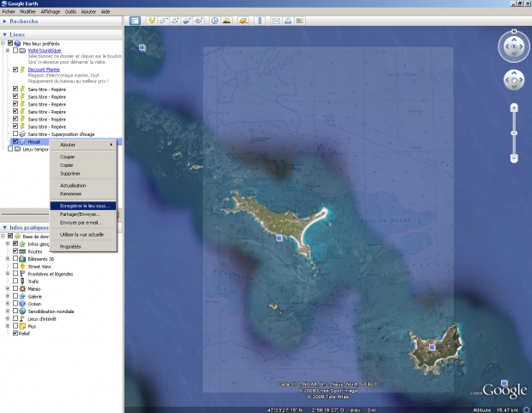Select Enregistrer le lieu sous... in context menu
The width and height of the screenshot is (532, 413).
pyautogui.click(x=83, y=206)
